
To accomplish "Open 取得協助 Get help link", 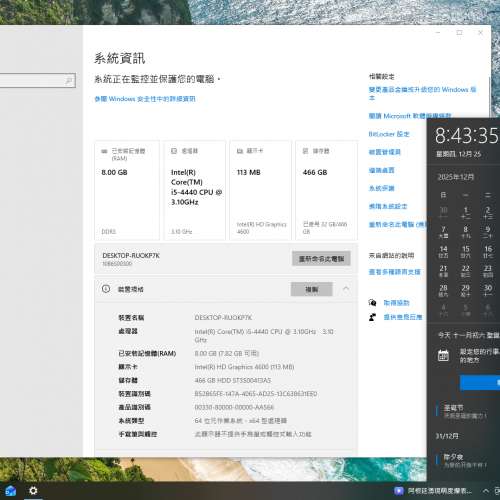I will pos(396,303).
